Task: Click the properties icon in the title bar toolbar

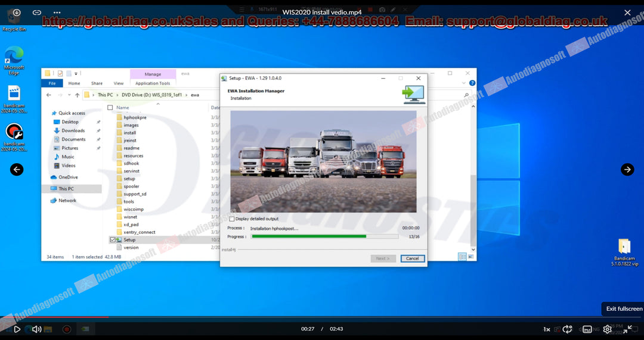Action: tap(60, 73)
